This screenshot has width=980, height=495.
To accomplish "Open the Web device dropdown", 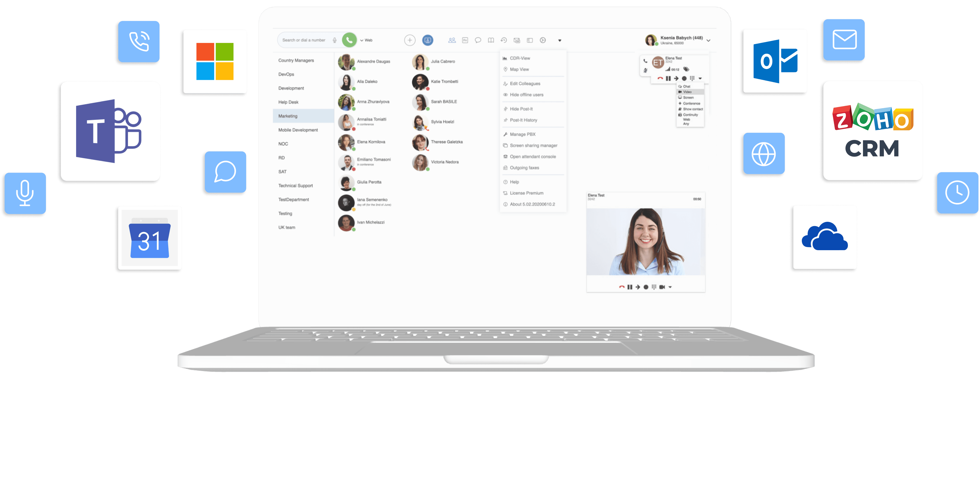I will (x=366, y=40).
